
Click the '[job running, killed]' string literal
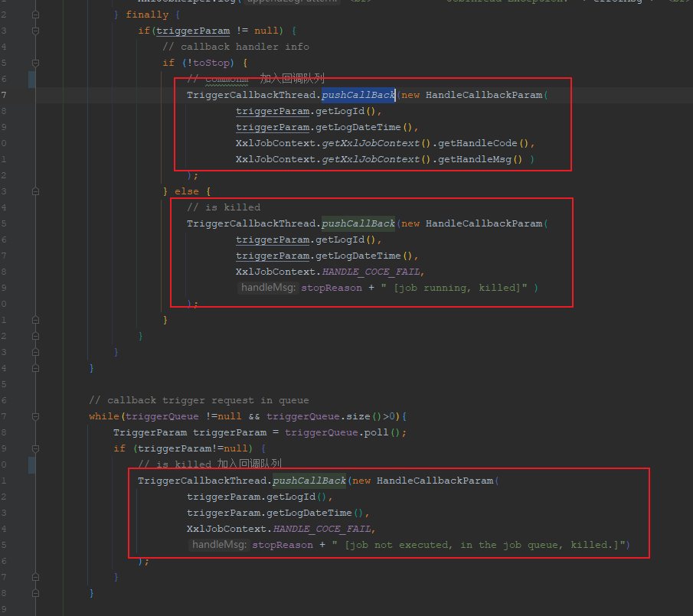pos(454,288)
